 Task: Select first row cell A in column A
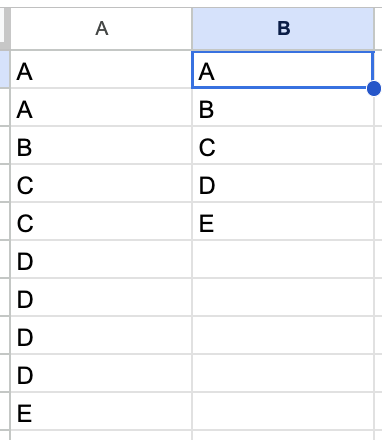pos(101,69)
